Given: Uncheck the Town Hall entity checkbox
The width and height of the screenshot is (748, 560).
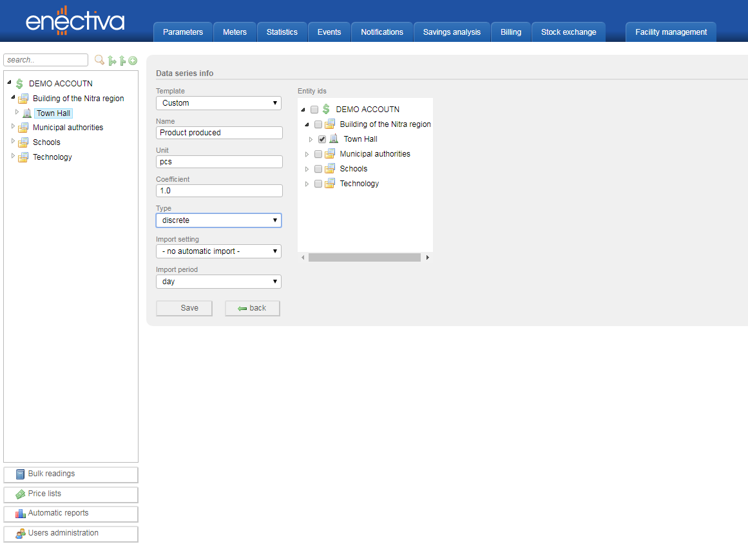Looking at the screenshot, I should click(322, 139).
